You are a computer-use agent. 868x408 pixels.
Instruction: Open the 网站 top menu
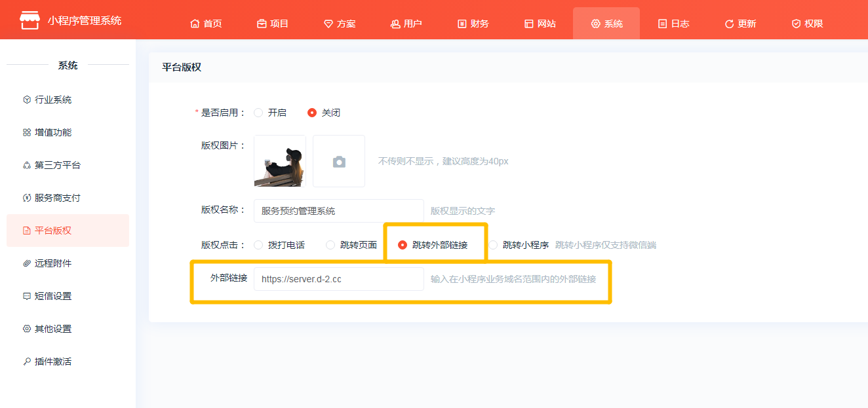pyautogui.click(x=540, y=24)
